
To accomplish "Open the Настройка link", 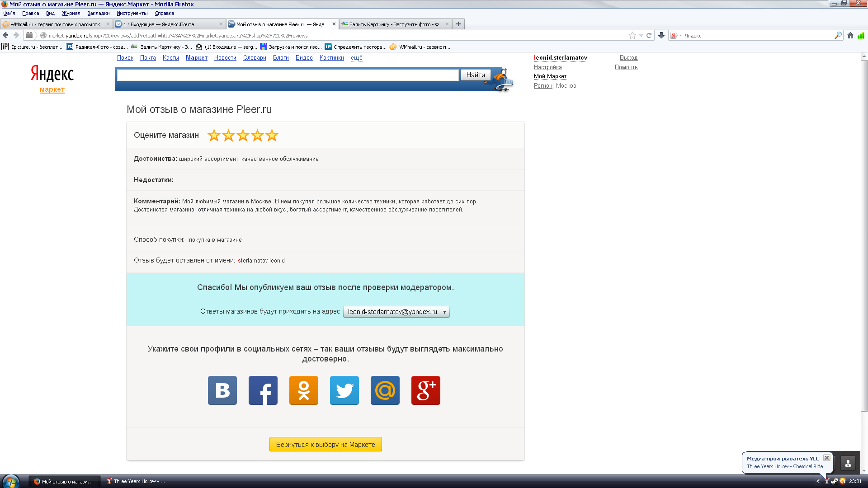I will click(548, 67).
